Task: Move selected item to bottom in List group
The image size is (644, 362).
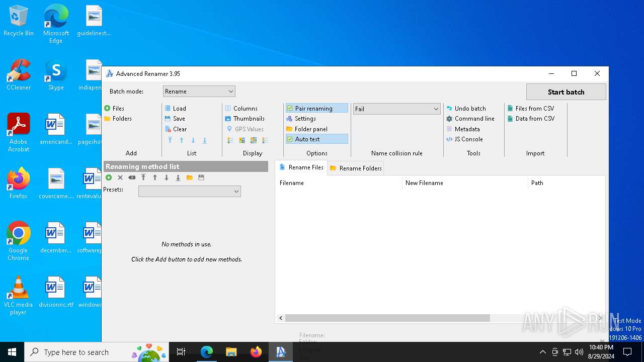Action: coord(205,140)
